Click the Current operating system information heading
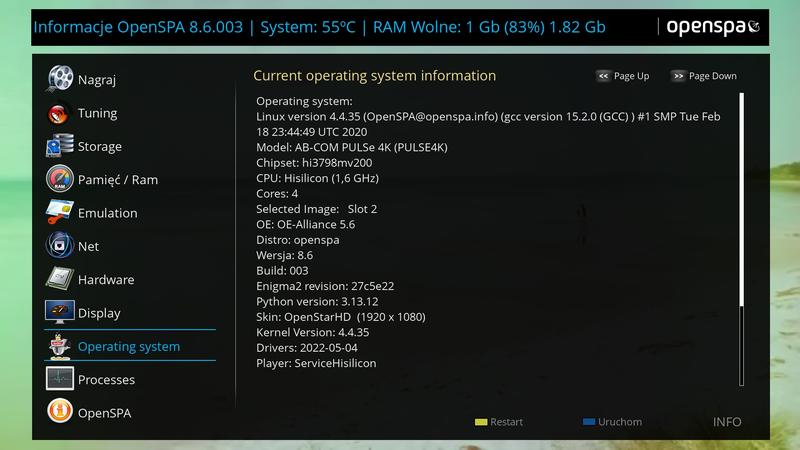The height and width of the screenshot is (450, 800). 374,76
